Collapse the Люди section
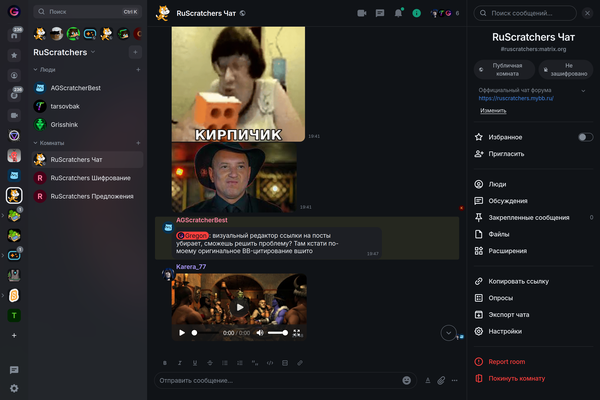The height and width of the screenshot is (400, 600). [x=33, y=71]
